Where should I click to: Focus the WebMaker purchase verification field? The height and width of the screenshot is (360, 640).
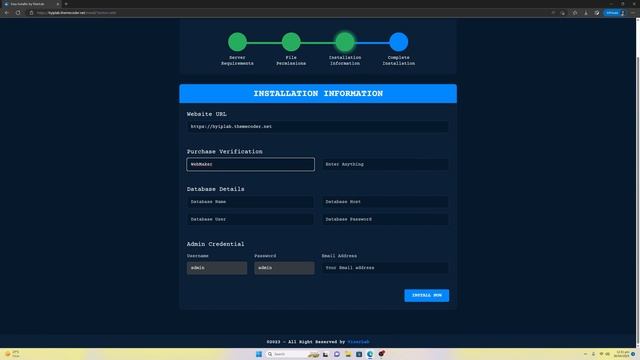pyautogui.click(x=251, y=164)
